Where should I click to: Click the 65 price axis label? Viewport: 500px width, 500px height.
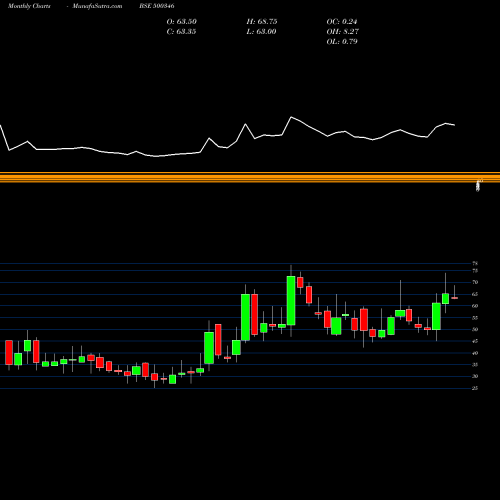point(475,294)
